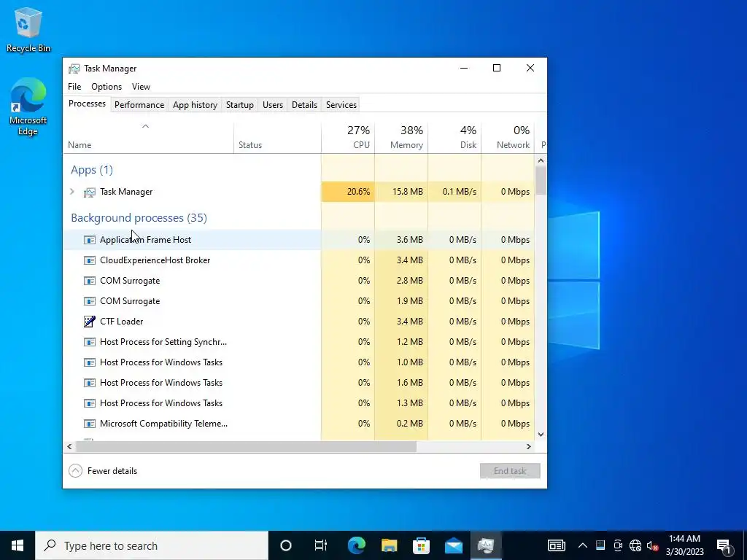Click the Application Frame Host process icon
Viewport: 747px width, 560px height.
tap(89, 240)
